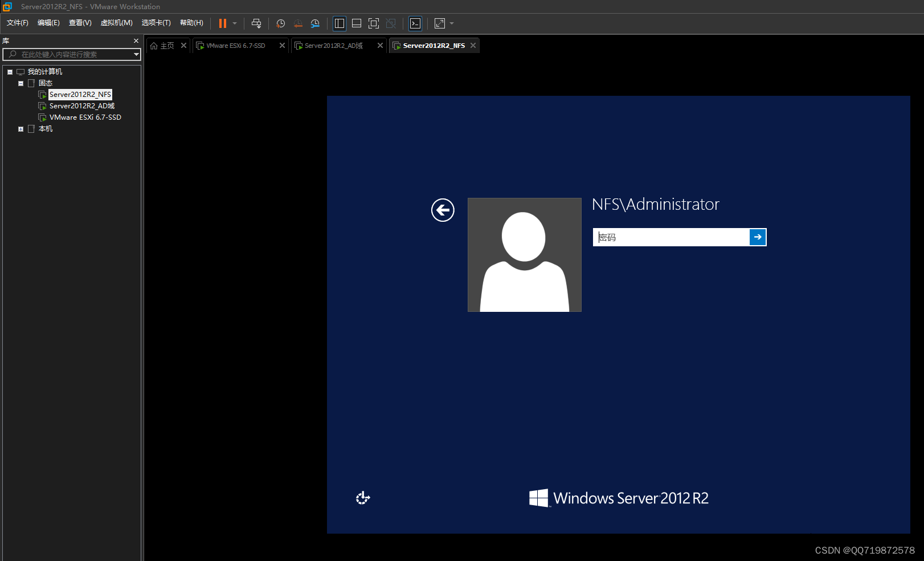Close the VMware ESXi 6.7-SSD tab
924x561 pixels.
[282, 46]
